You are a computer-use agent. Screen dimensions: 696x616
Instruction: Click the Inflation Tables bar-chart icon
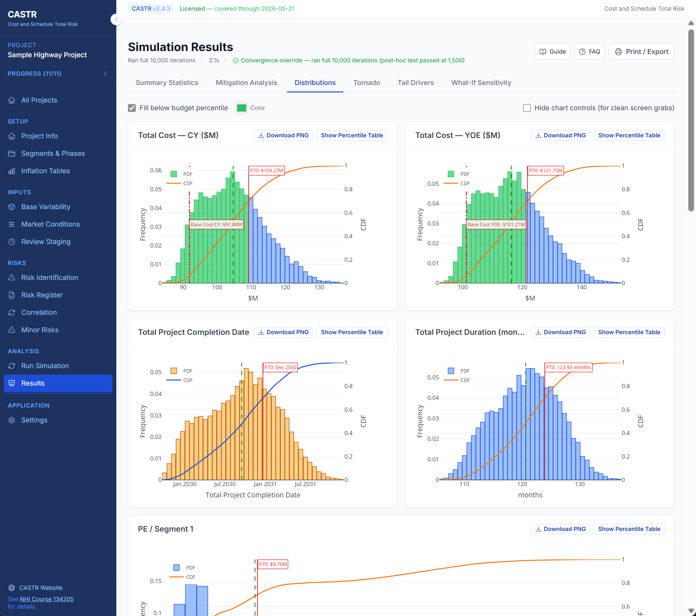[12, 171]
